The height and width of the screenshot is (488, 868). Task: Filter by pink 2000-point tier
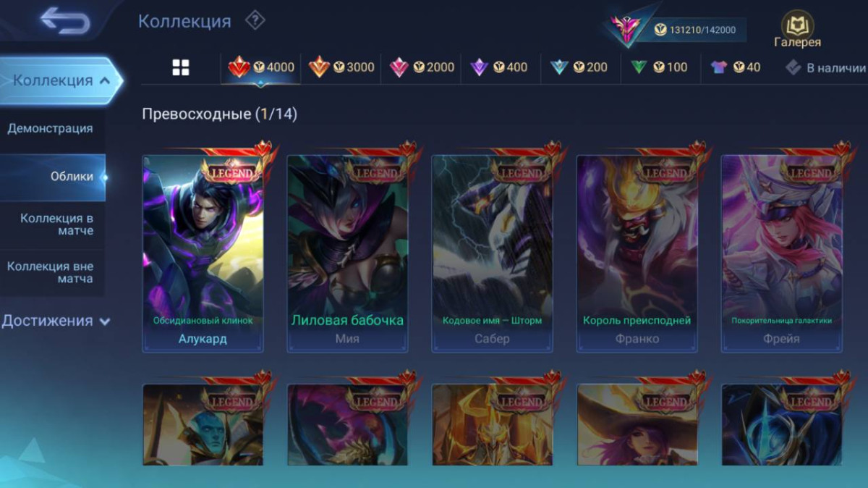click(x=422, y=68)
